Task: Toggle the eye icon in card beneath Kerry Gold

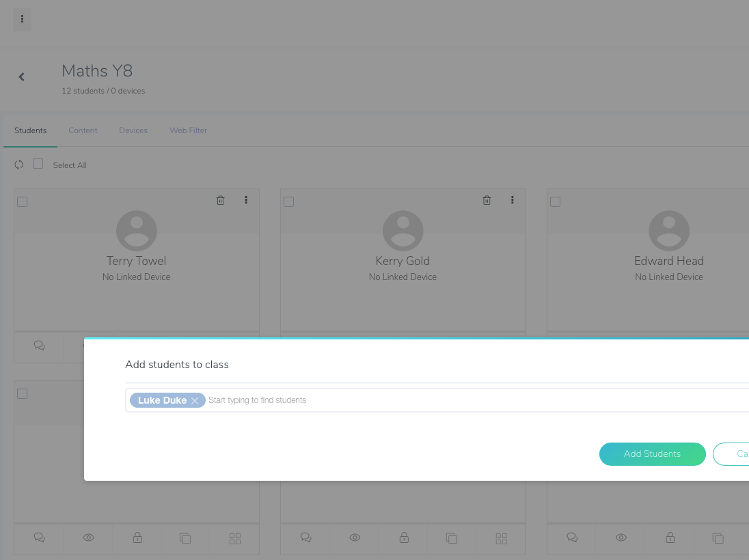Action: (x=355, y=537)
